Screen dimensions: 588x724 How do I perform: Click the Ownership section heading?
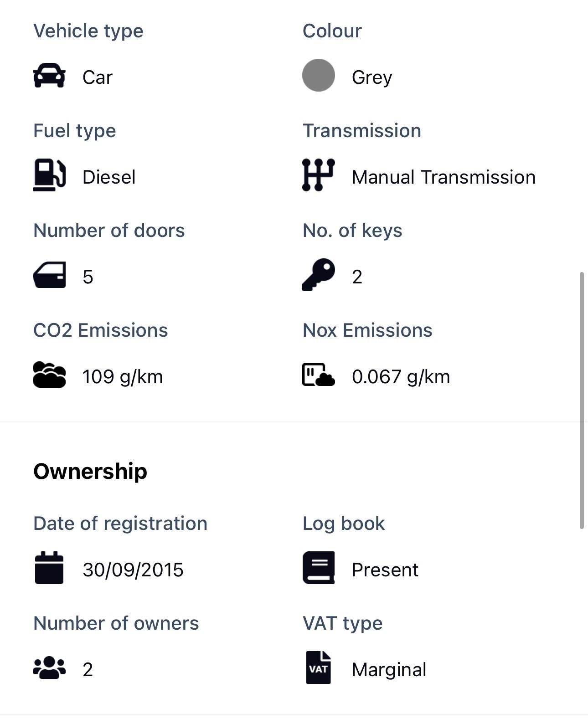click(90, 471)
